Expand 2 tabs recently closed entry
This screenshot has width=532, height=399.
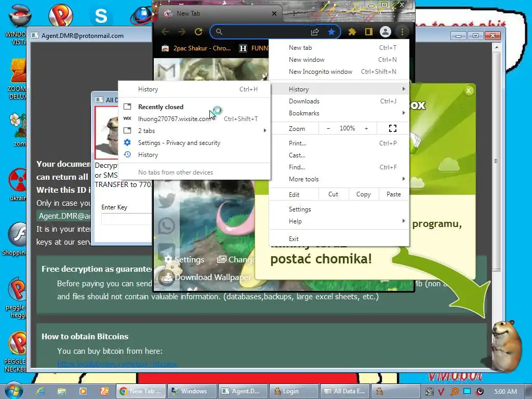click(194, 130)
